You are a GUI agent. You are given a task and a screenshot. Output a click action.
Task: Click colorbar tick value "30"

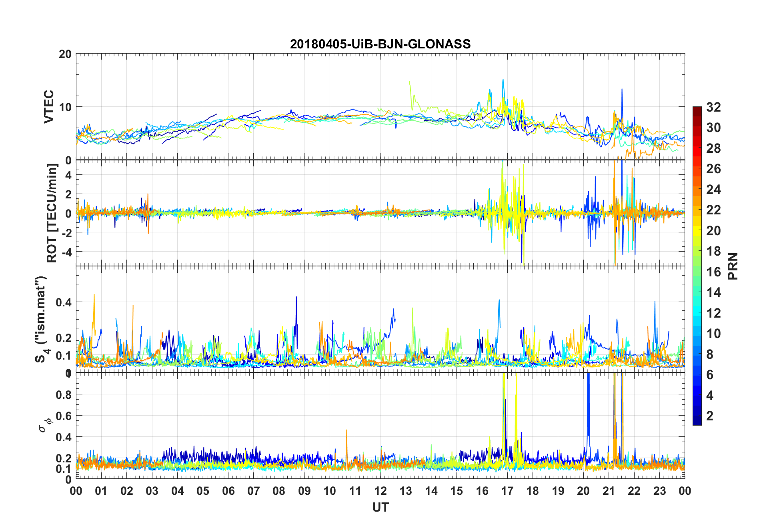713,128
